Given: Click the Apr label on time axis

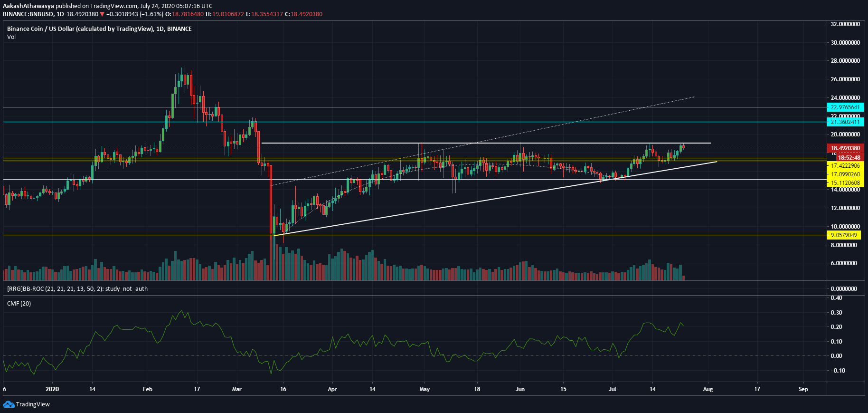Looking at the screenshot, I should [x=332, y=389].
